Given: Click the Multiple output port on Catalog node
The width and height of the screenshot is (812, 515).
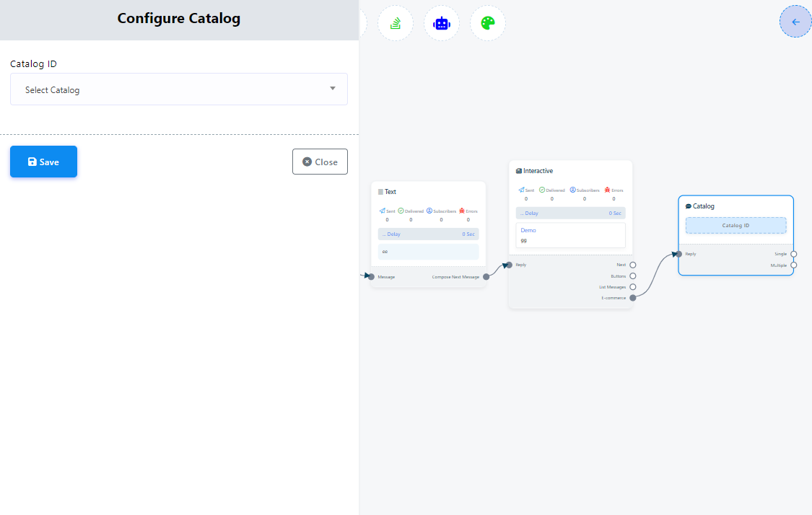Looking at the screenshot, I should coord(793,265).
